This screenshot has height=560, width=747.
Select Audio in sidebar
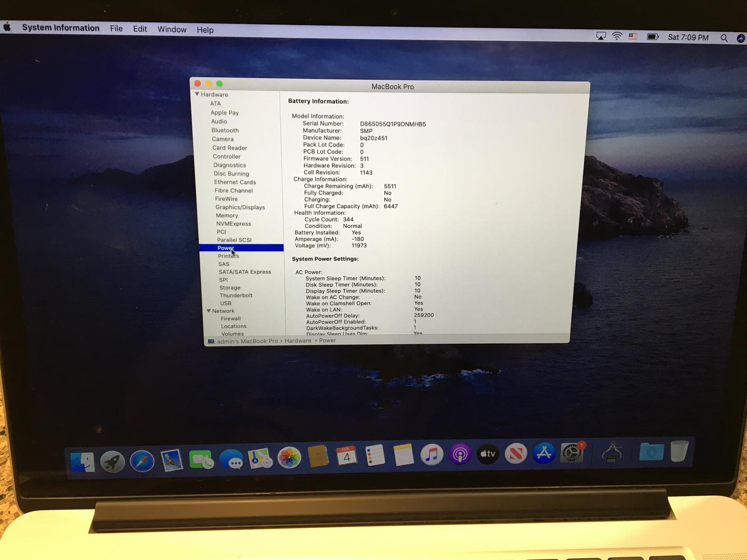tap(219, 121)
